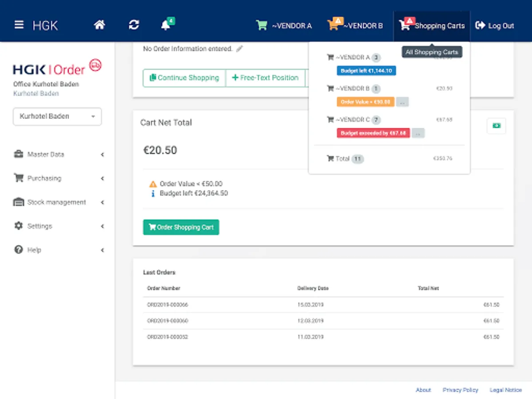
Task: Expand ellipsis next to Order Value badge
Action: coord(402,102)
